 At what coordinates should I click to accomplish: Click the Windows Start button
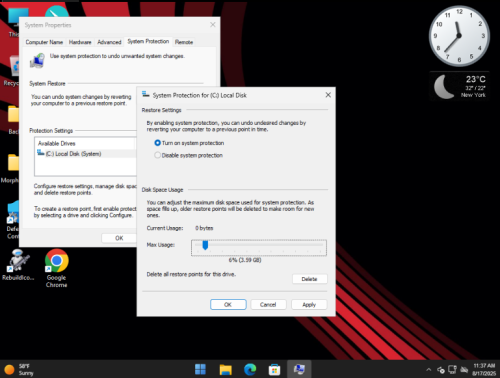(x=200, y=369)
